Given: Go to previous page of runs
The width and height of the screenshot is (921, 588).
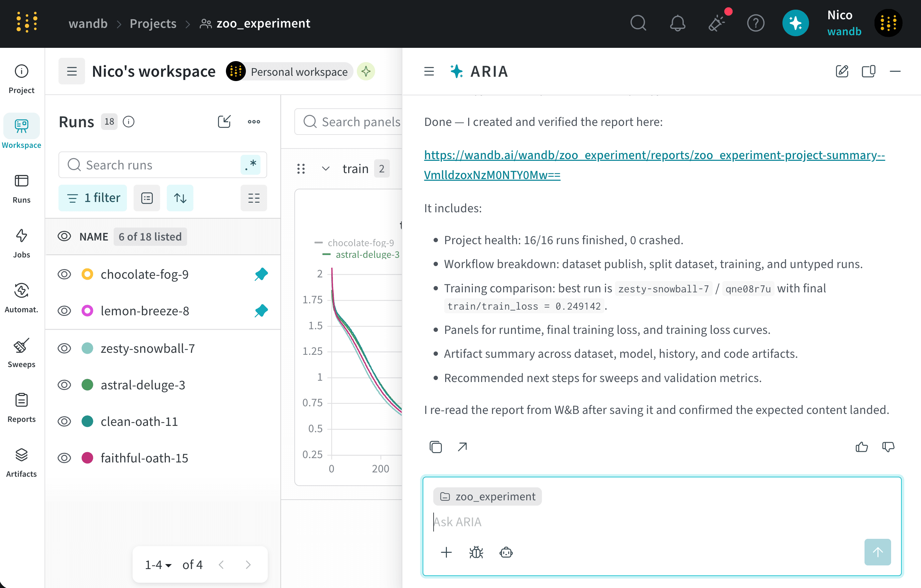Looking at the screenshot, I should (221, 564).
